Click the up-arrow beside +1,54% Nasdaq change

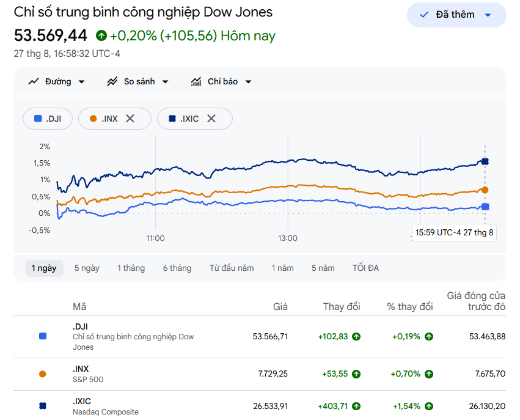tap(429, 407)
